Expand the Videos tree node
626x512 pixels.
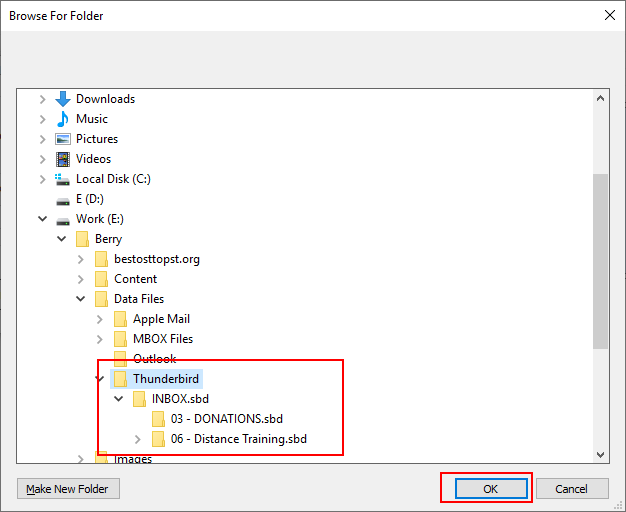(43, 159)
